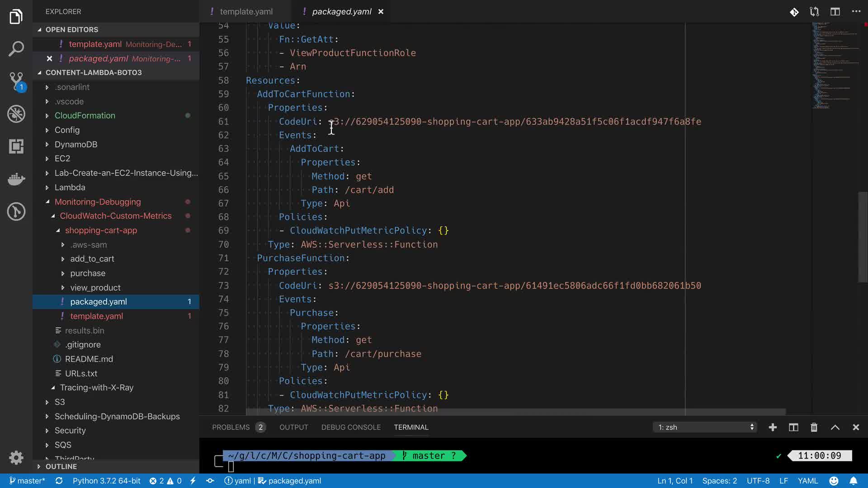Click YAML language mode in status bar
868x488 pixels.
click(807, 481)
